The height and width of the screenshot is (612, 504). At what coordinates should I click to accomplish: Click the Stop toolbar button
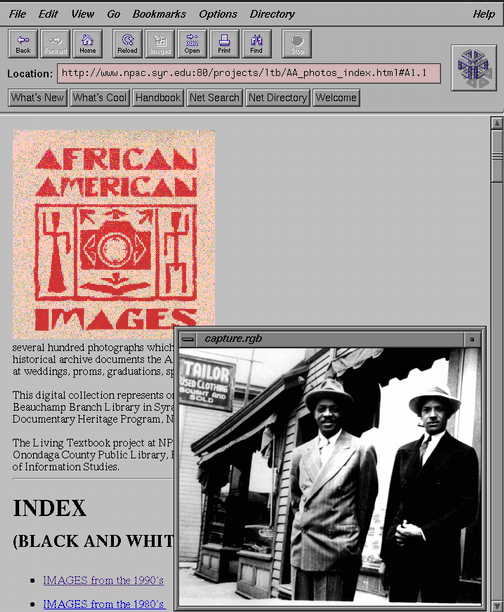click(297, 44)
